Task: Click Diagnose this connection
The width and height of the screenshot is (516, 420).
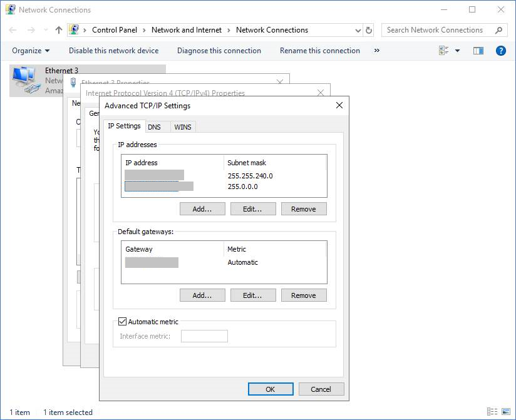Action: pyautogui.click(x=219, y=51)
